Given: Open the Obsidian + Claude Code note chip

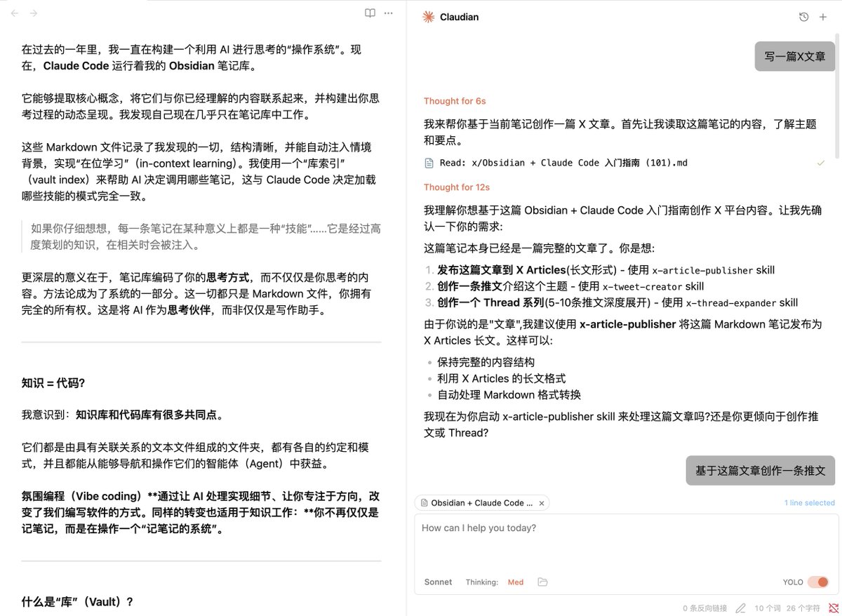Looking at the screenshot, I should click(x=481, y=503).
